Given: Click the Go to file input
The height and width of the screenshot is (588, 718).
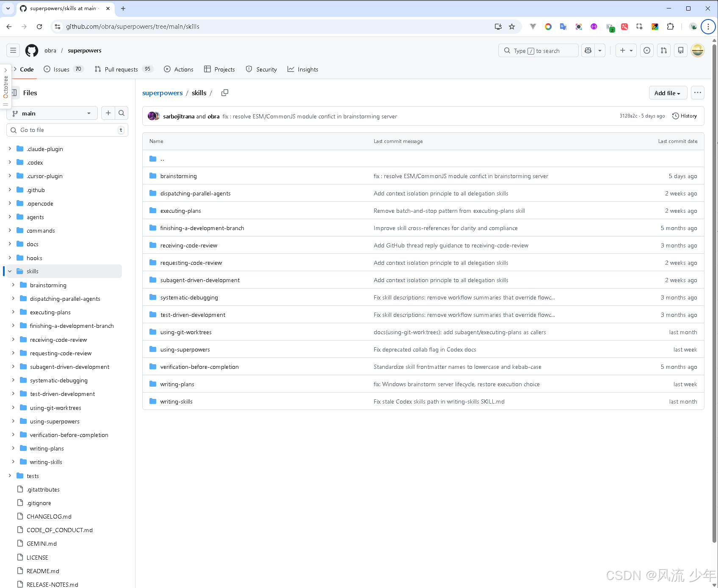Looking at the screenshot, I should (x=67, y=130).
